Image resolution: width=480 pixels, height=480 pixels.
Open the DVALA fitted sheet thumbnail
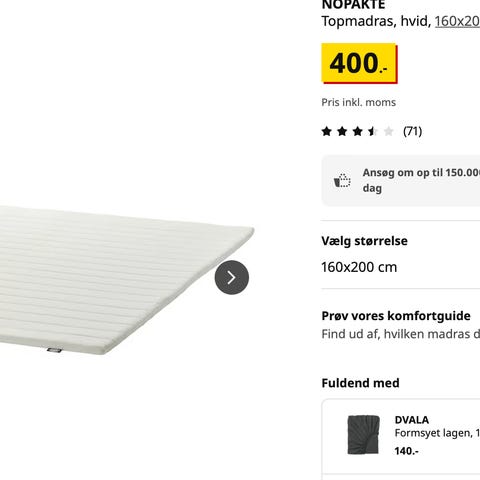(363, 435)
